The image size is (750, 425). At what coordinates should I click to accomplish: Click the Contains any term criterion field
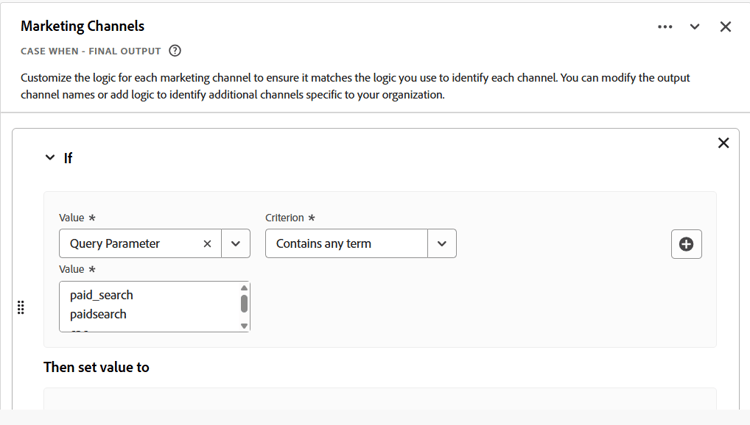coord(346,244)
